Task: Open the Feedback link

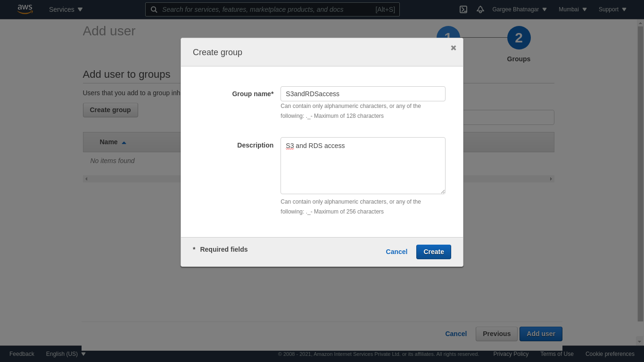Action: point(22,354)
